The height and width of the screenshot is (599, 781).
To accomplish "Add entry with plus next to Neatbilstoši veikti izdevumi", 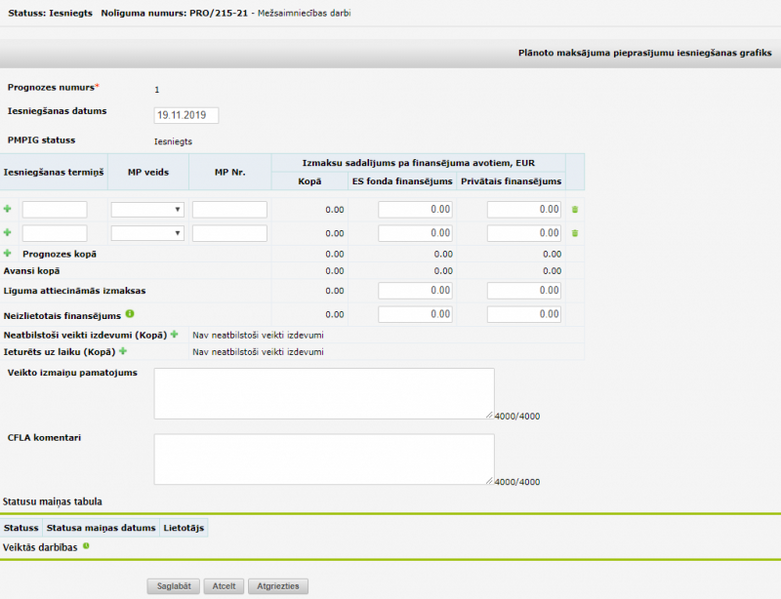I will click(174, 334).
